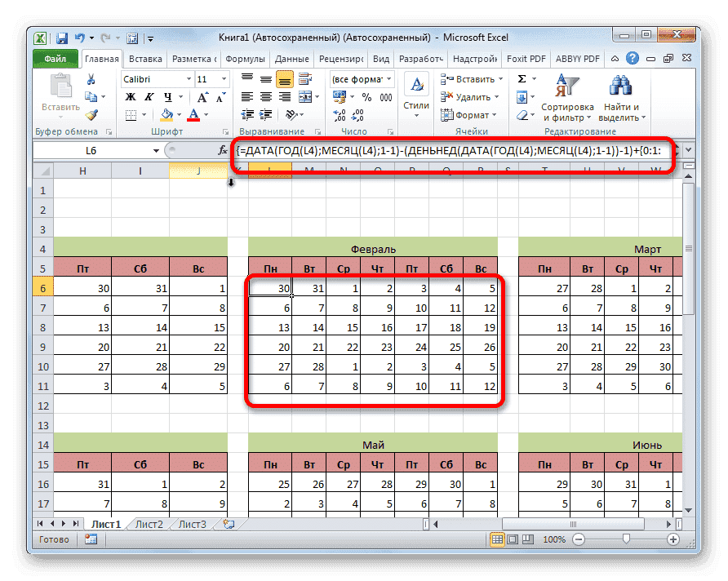Switch to the Лист2 sheet tab

pyautogui.click(x=149, y=525)
